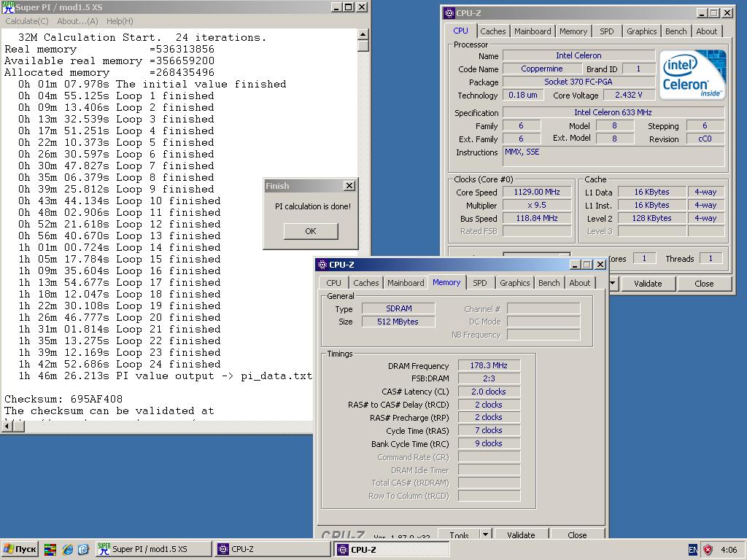Click the colorful quick launch icon next to Пуск
The height and width of the screenshot is (560, 747).
point(50,550)
